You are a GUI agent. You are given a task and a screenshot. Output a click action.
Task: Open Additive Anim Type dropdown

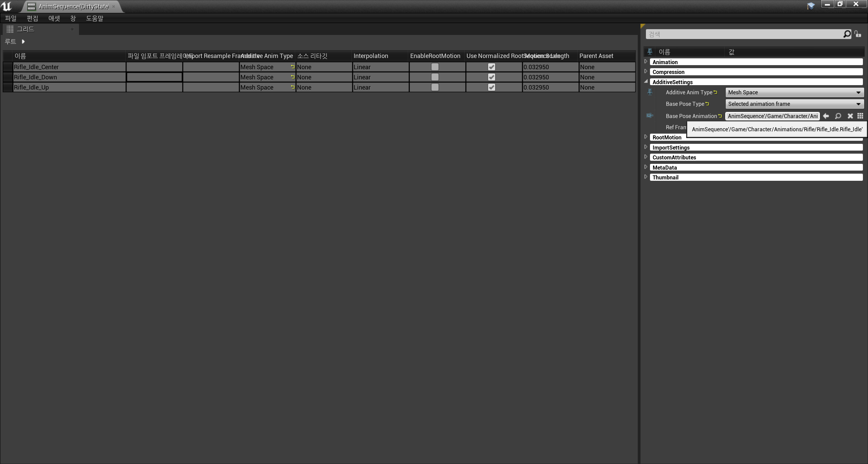click(794, 92)
